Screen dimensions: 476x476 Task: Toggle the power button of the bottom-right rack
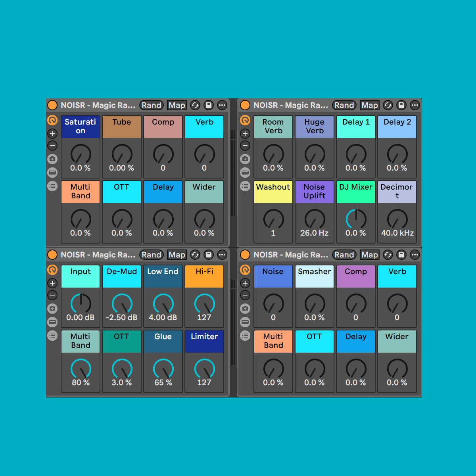point(245,255)
